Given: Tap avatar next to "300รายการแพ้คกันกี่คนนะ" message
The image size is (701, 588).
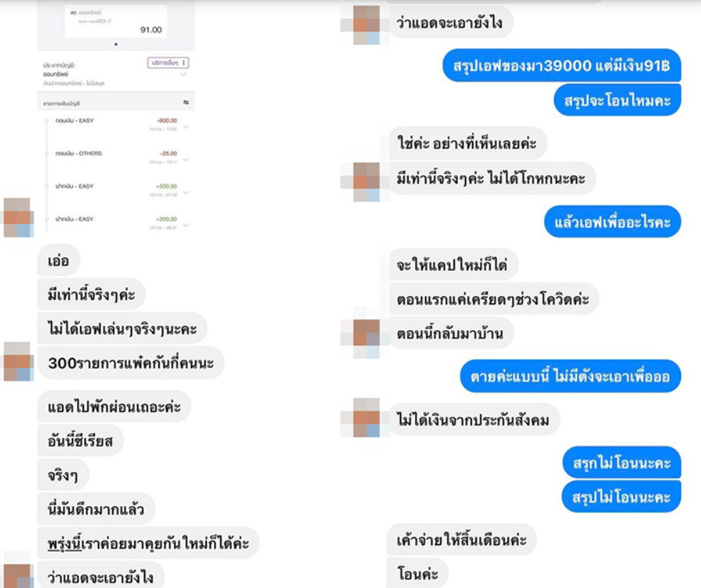Looking at the screenshot, I should tap(18, 361).
